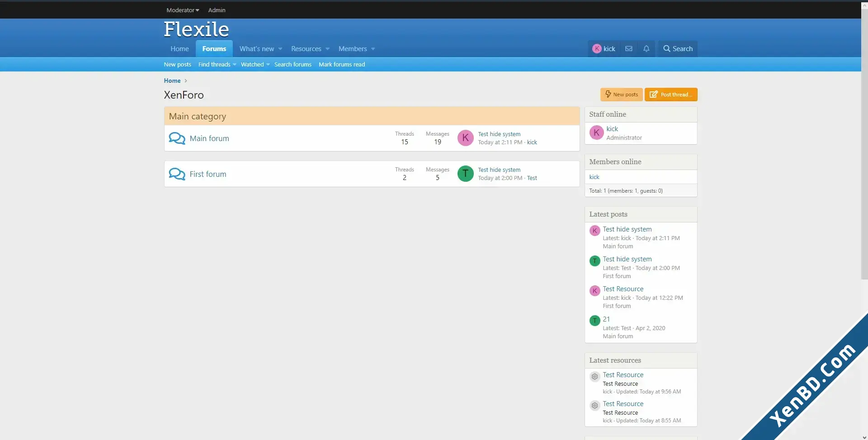
Task: Click the Staff online widget heading
Action: click(608, 114)
